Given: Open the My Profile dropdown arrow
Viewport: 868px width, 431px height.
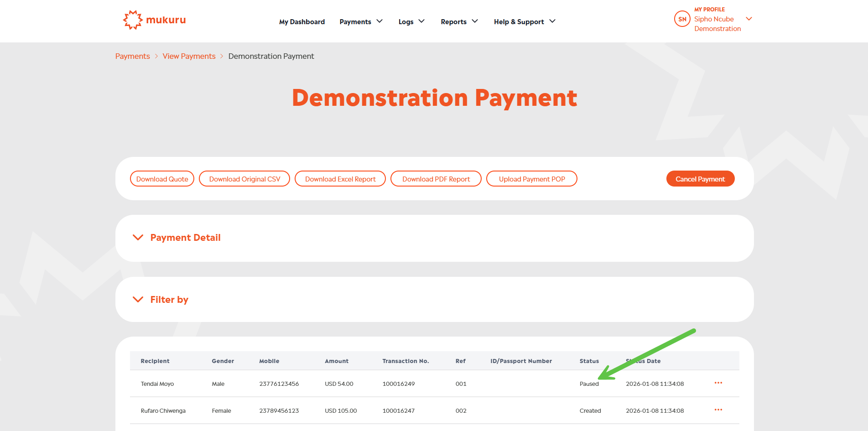Looking at the screenshot, I should coord(748,19).
